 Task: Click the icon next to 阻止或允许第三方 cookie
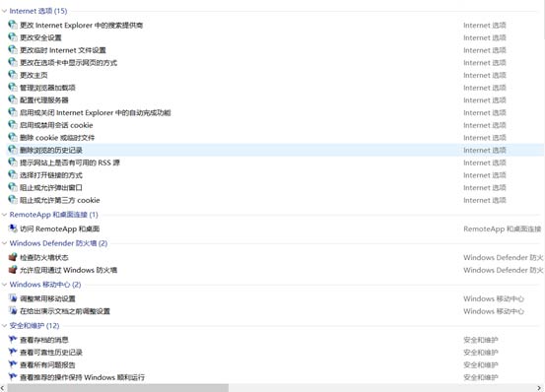coord(13,199)
